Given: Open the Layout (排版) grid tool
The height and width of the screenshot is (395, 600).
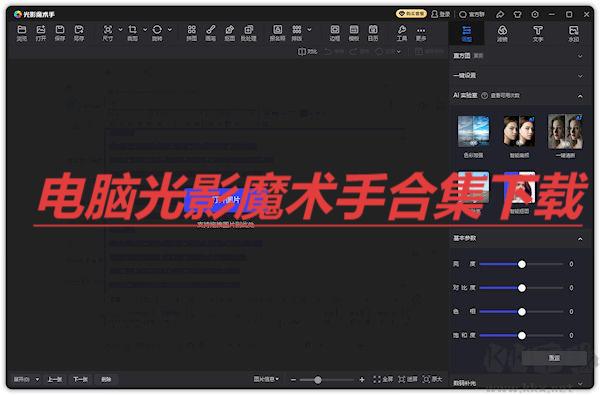Looking at the screenshot, I should pyautogui.click(x=297, y=33).
